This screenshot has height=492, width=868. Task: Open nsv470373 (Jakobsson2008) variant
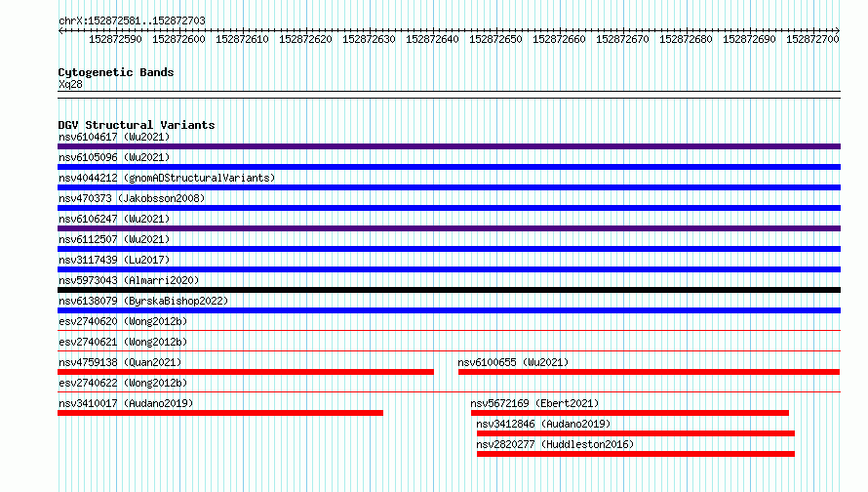[x=132, y=198]
